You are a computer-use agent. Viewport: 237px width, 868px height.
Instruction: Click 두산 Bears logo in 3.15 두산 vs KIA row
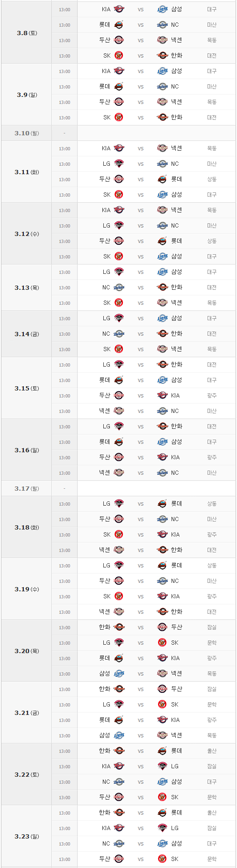(x=119, y=396)
